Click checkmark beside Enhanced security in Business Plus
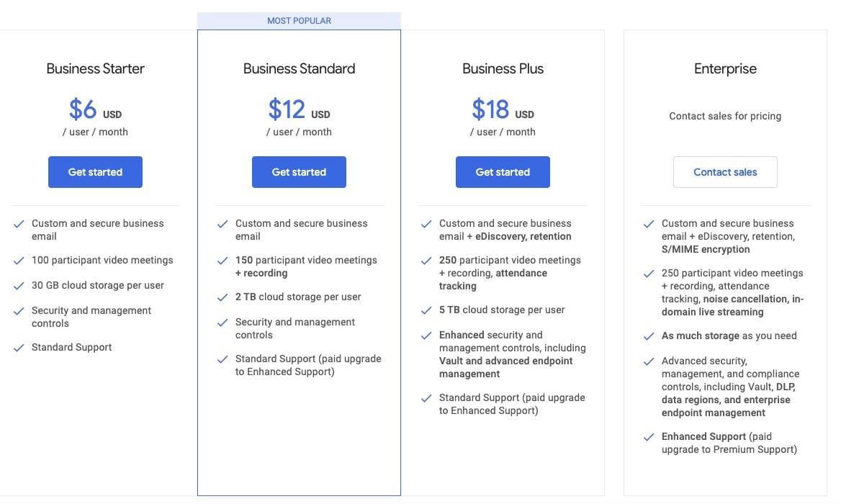841x504 pixels. pos(426,335)
